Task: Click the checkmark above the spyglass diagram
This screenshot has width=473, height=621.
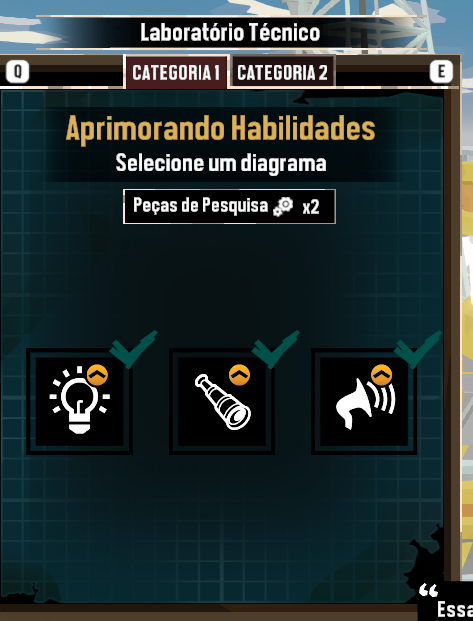Action: click(x=275, y=349)
